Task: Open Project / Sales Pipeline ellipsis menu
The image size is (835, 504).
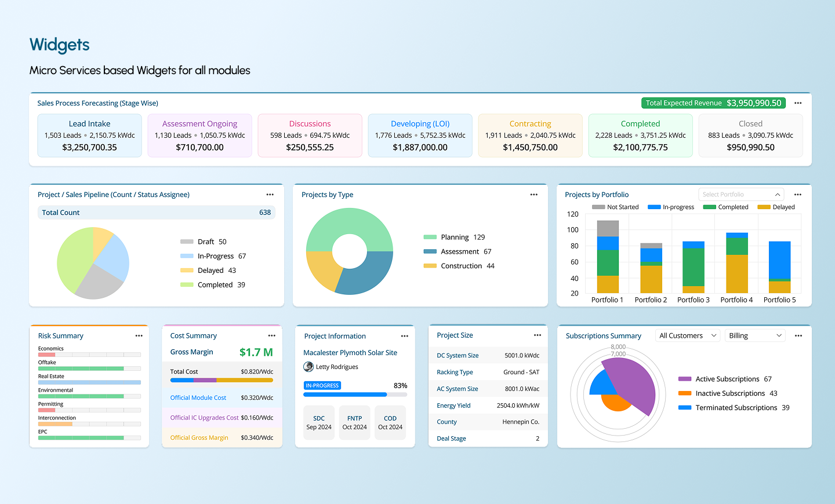Action: (270, 195)
